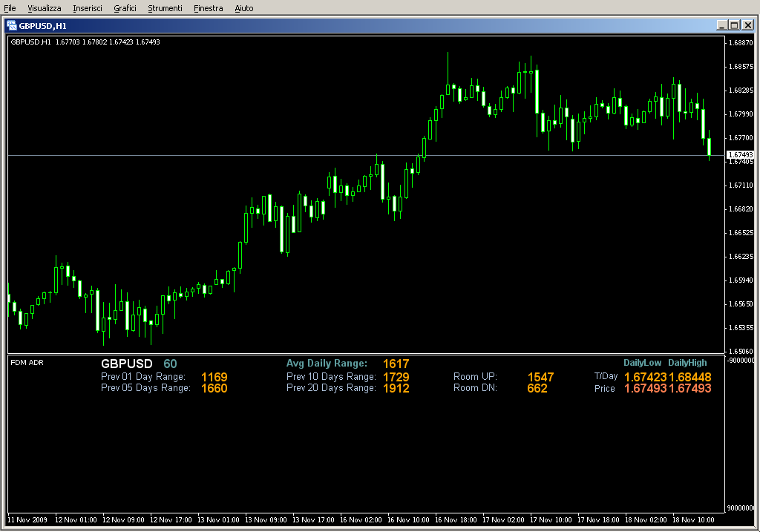Click the DailyHigh column header
Image resolution: width=760 pixels, height=532 pixels.
coord(687,362)
